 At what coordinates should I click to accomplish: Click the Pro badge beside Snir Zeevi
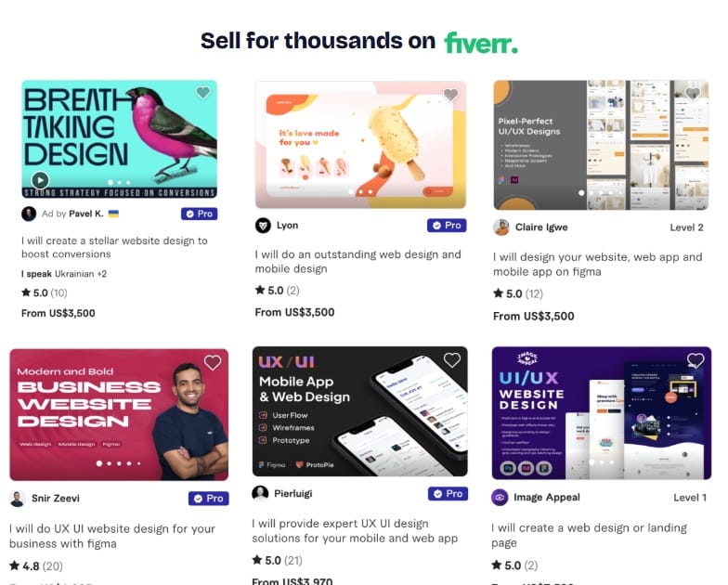click(208, 498)
